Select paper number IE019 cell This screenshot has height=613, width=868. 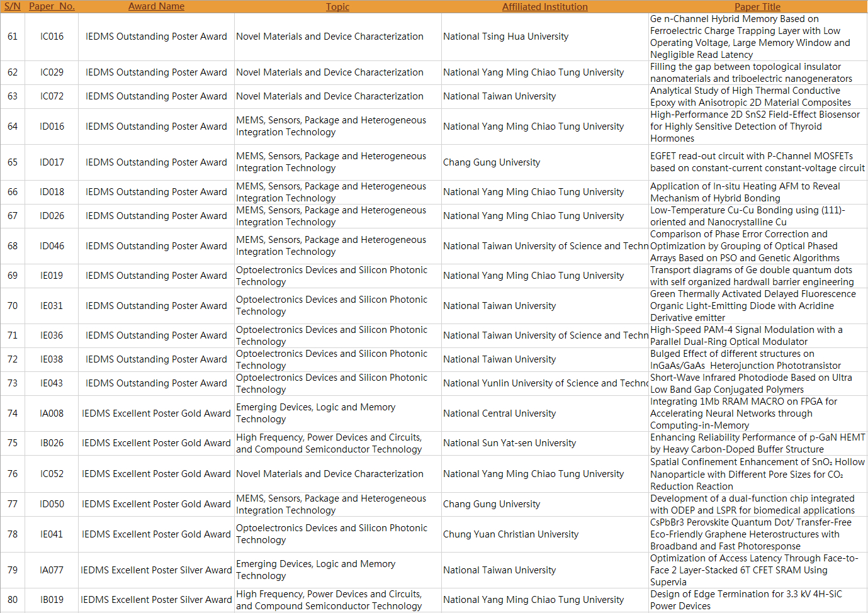point(52,276)
